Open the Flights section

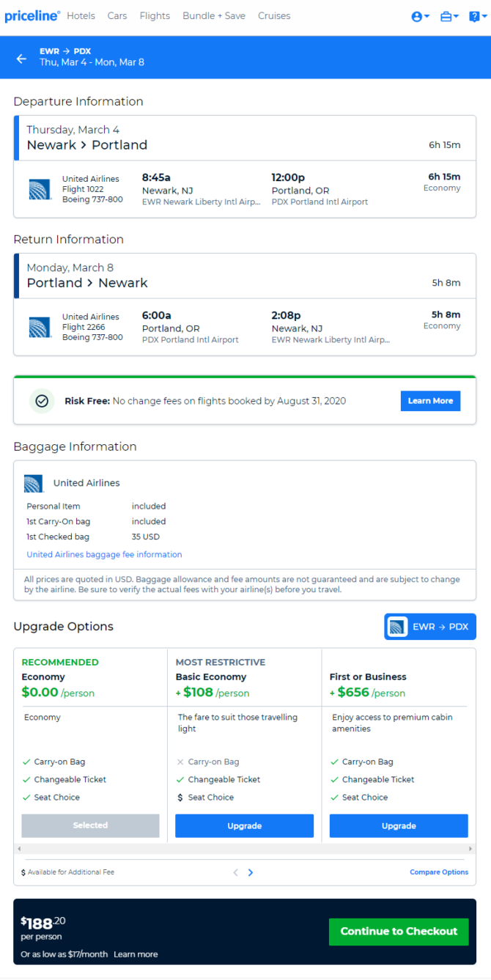[155, 15]
